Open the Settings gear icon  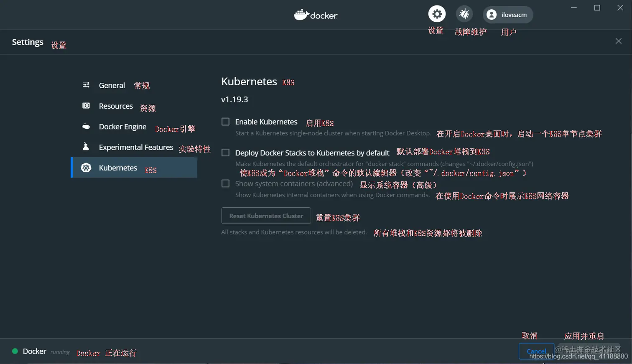tap(437, 14)
